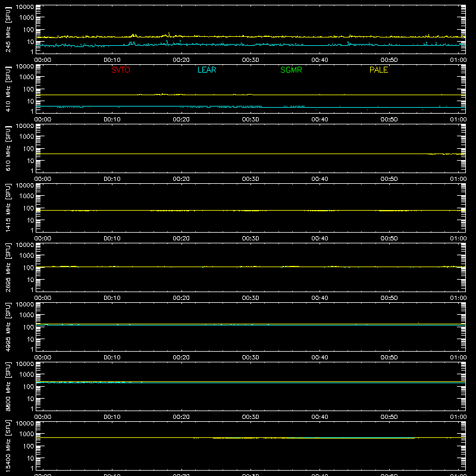Viewport: 476px width, 476px height.
Task: Click the 100 y-axis label of 610 MHz plot
Action: pos(29,149)
